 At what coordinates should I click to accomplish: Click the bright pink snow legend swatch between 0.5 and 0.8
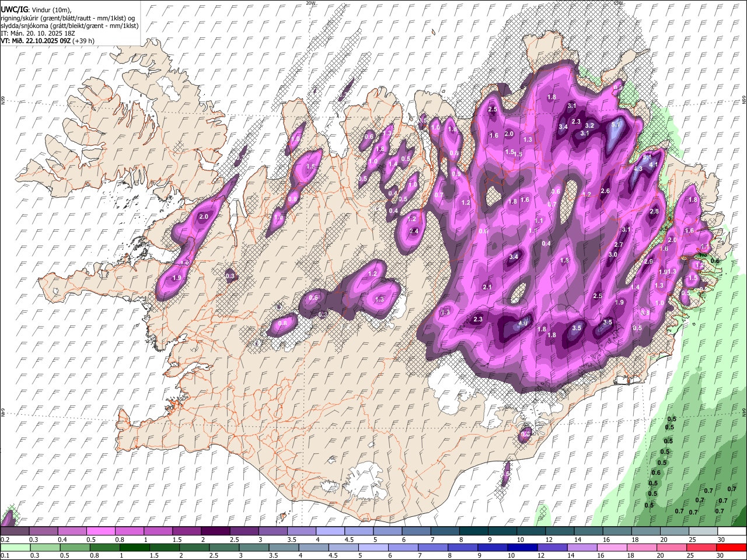[100, 531]
